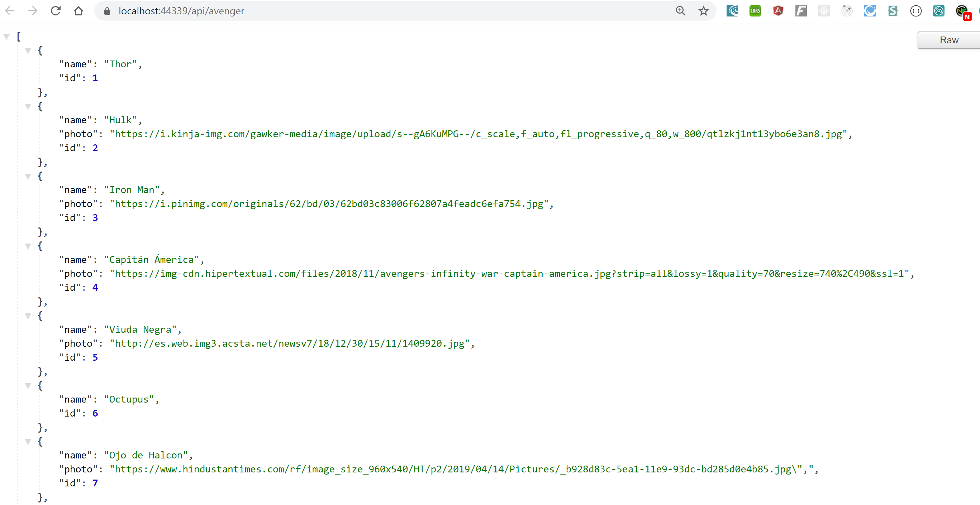Viewport: 980px width, 505px height.
Task: Collapse the Octupus object
Action: (28, 386)
